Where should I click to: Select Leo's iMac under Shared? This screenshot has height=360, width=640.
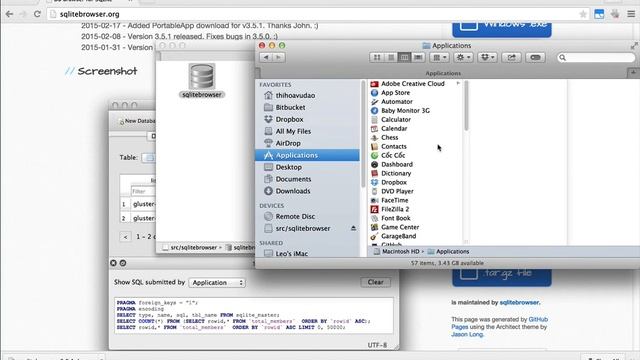coord(291,253)
